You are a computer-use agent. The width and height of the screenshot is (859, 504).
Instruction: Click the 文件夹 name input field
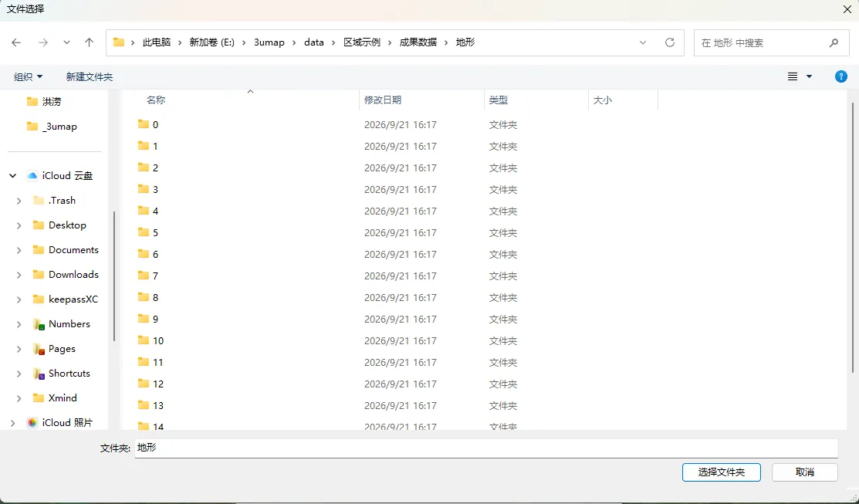(486, 448)
